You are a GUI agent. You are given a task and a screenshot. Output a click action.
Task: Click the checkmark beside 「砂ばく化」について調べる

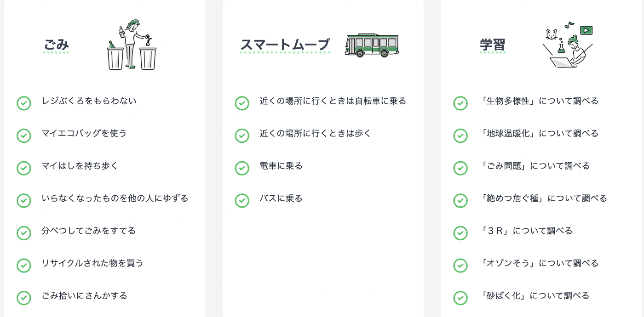[460, 298]
